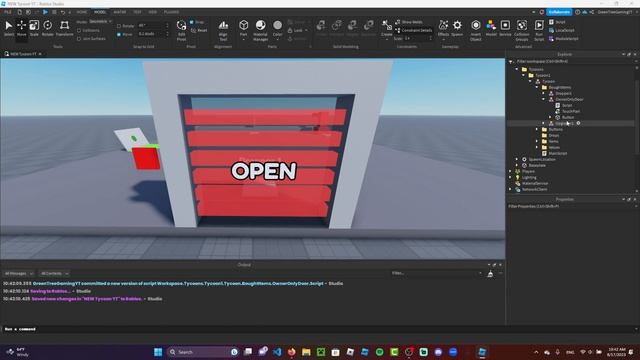Expand the Players service
Image resolution: width=640 pixels, height=360 pixels.
pos(510,171)
